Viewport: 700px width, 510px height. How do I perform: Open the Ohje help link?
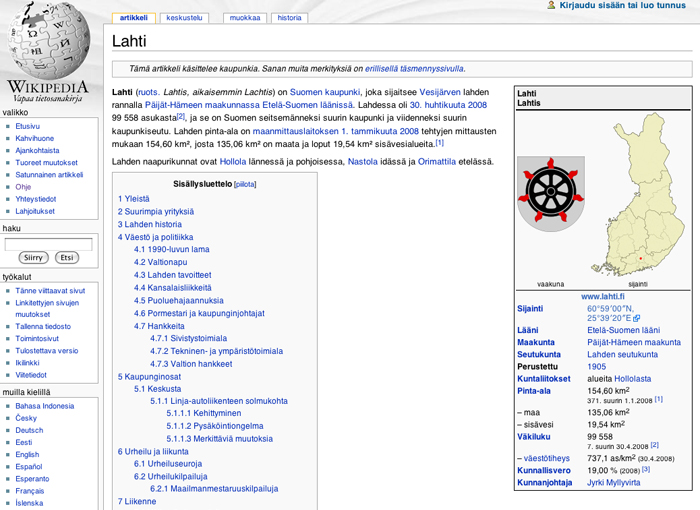pyautogui.click(x=23, y=187)
